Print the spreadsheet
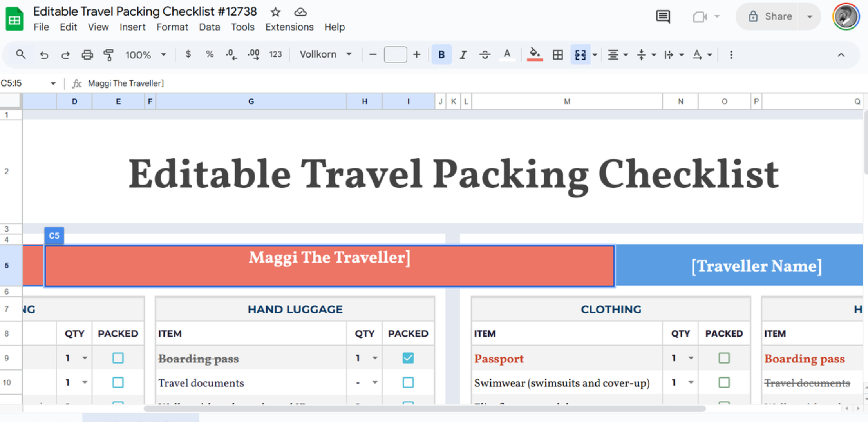This screenshot has height=422, width=868. [x=87, y=55]
